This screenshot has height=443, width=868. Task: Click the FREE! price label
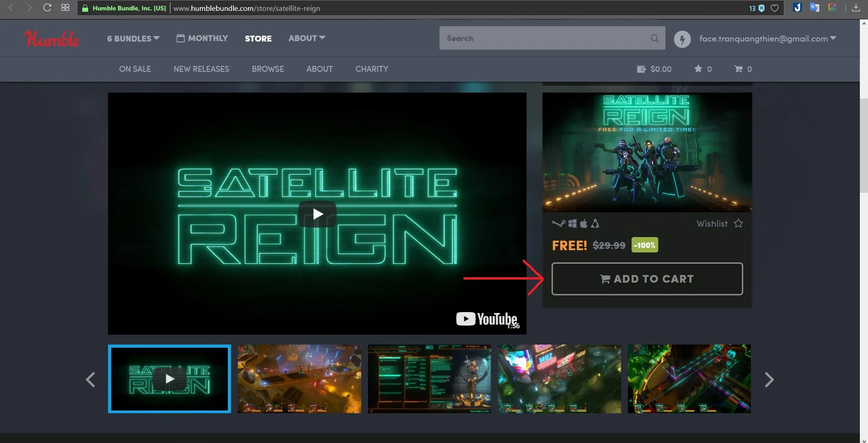pyautogui.click(x=569, y=246)
